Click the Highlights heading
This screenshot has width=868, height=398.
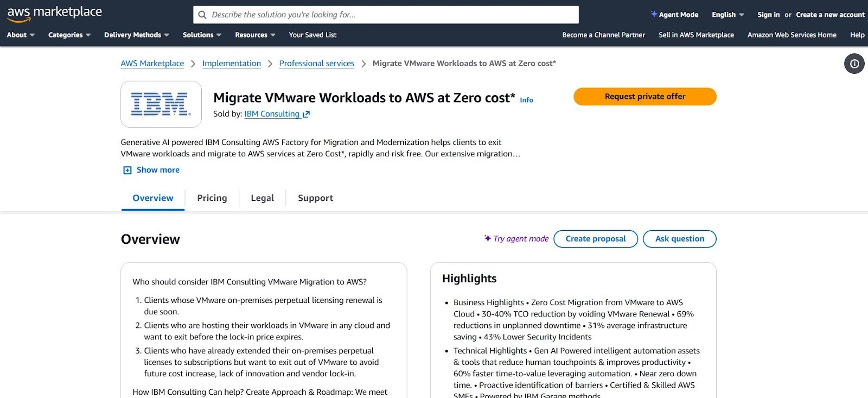tap(469, 279)
